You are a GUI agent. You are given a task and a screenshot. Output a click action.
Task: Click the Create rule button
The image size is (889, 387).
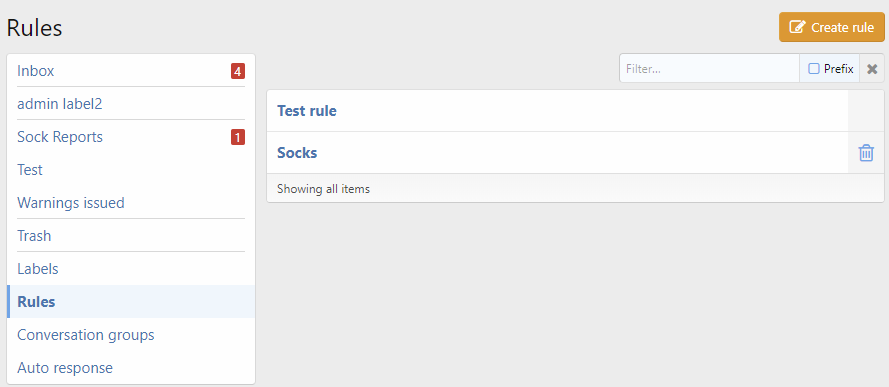point(832,27)
